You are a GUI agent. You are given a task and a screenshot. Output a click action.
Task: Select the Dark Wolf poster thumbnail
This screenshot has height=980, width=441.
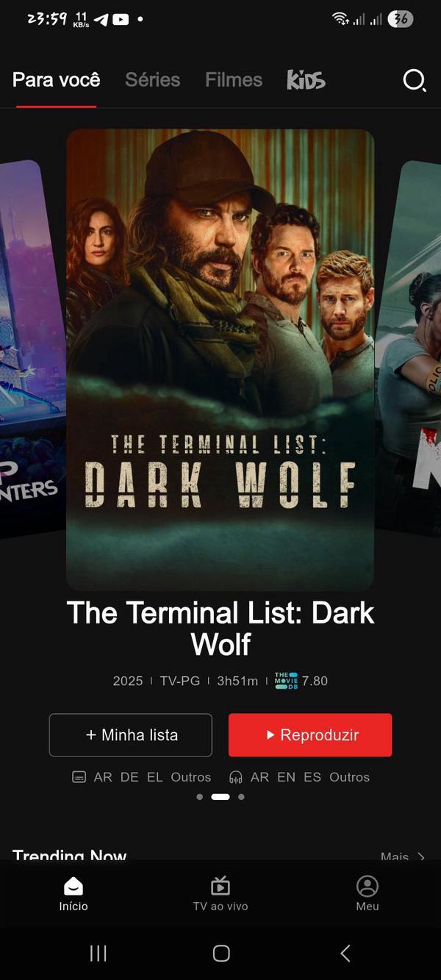pos(220,360)
